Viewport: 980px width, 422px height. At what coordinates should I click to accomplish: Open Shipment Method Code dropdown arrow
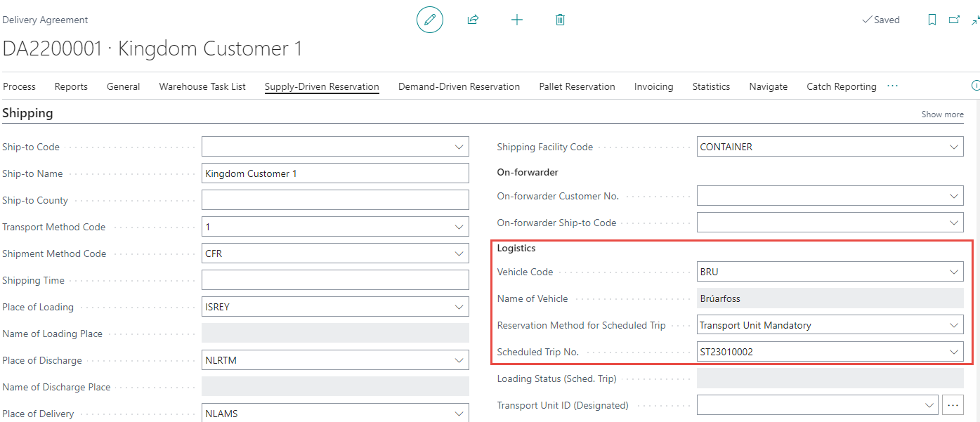click(x=459, y=253)
